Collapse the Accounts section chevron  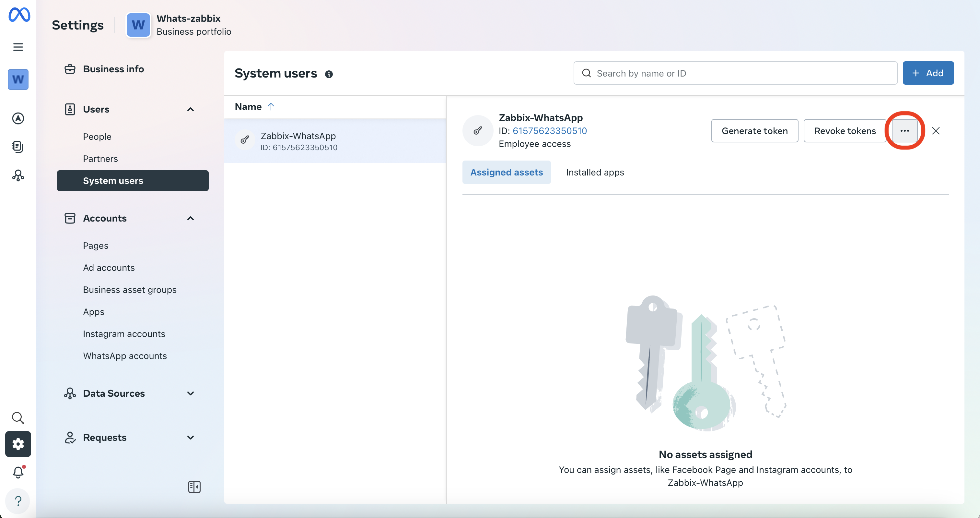point(191,219)
